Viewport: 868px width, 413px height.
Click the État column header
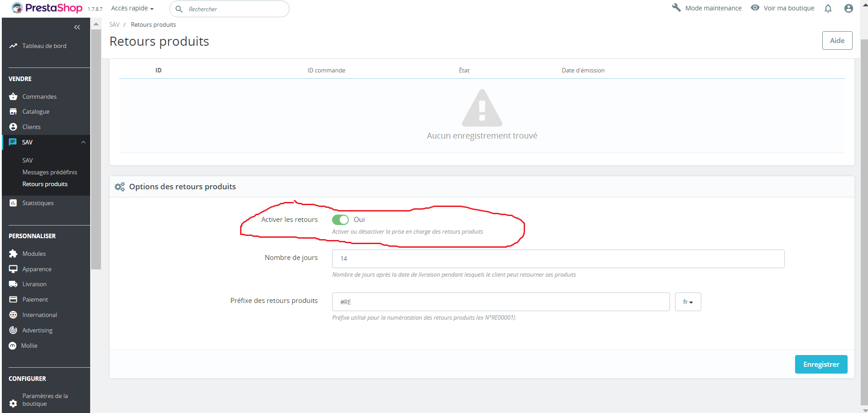(x=464, y=70)
